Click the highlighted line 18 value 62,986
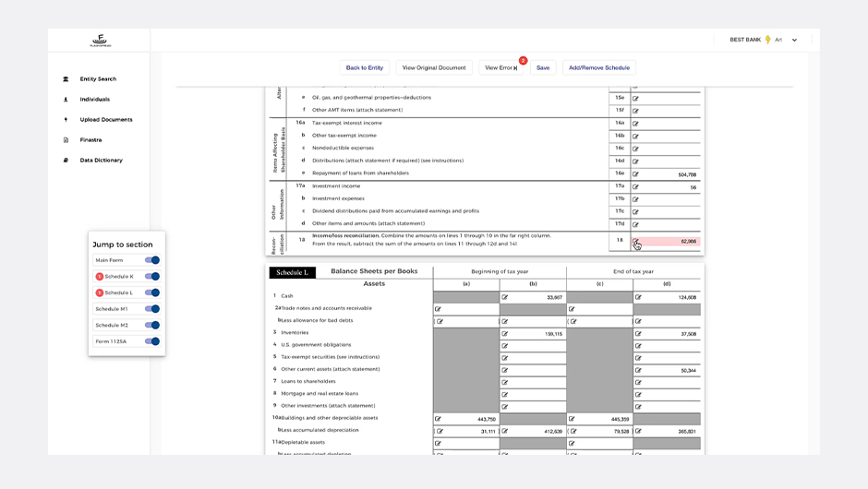 689,242
